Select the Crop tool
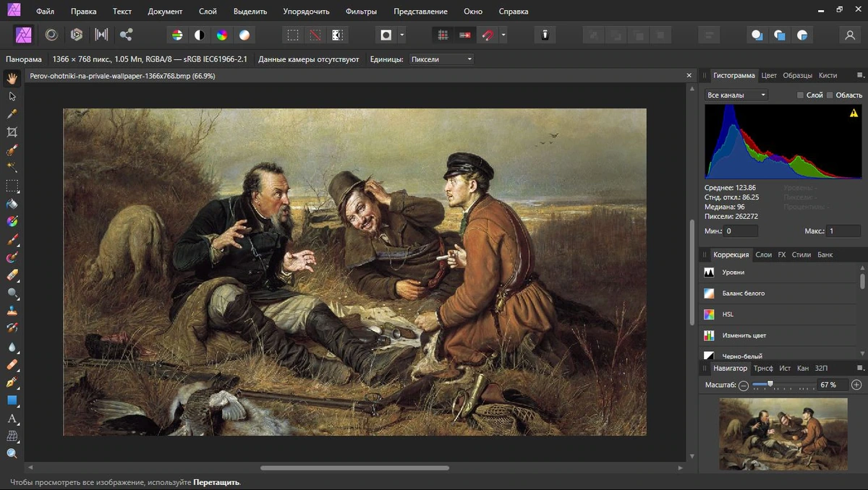868x490 pixels. (x=12, y=132)
